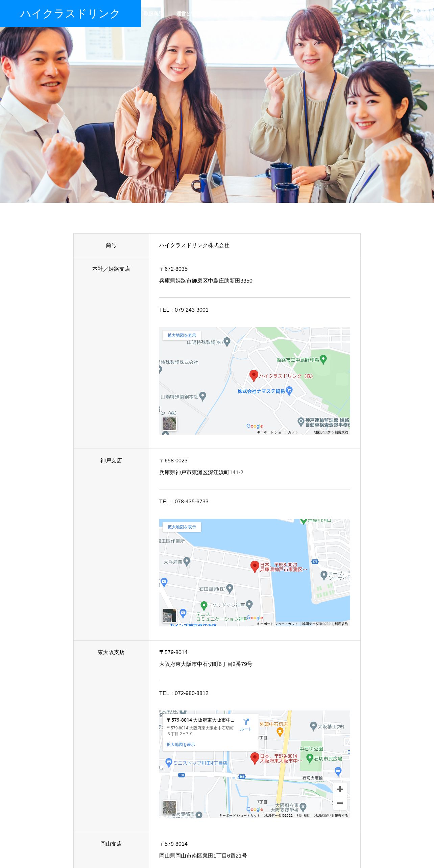
Task: Open 利用規約 on the Osaka map
Action: (x=304, y=815)
